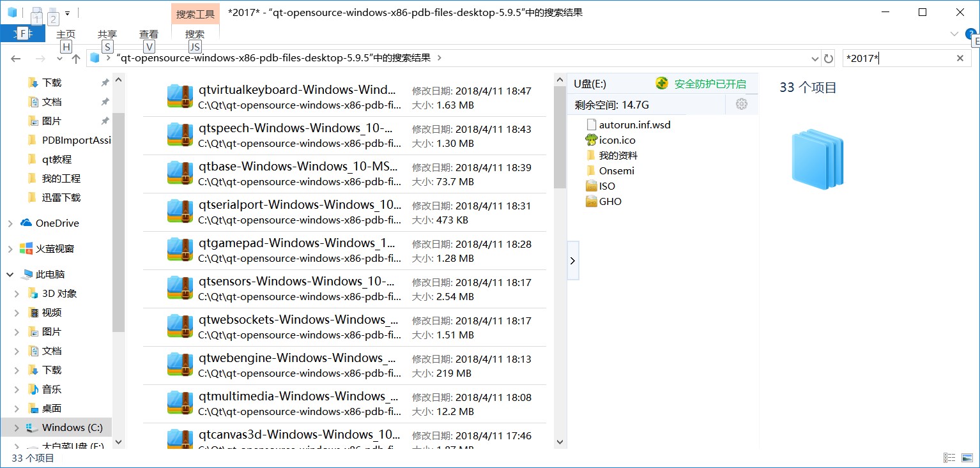
Task: Go up one folder level arrow
Action: (76, 58)
